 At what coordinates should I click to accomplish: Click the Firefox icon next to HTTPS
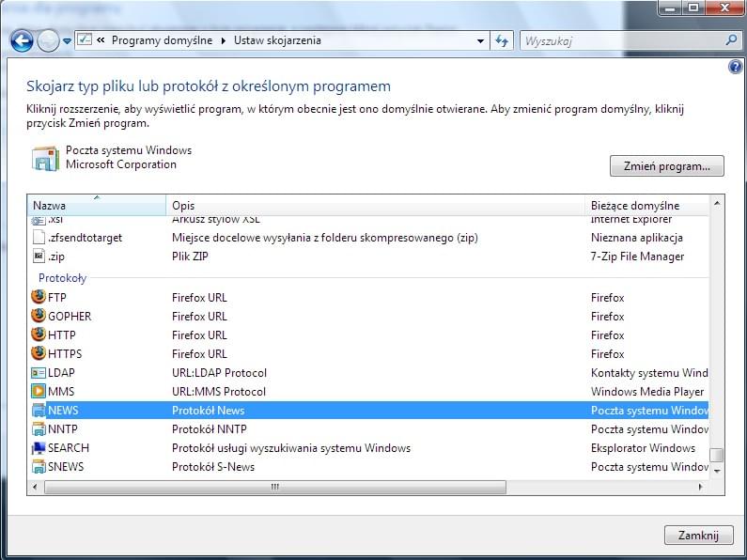point(39,353)
